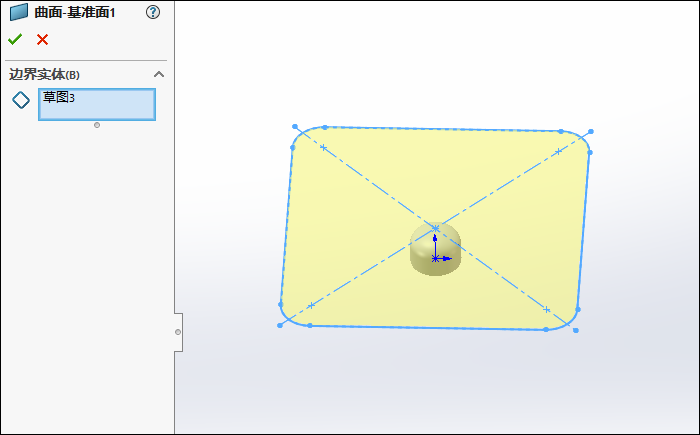The height and width of the screenshot is (435, 700).
Task: Click the domed cylinder model
Action: [x=435, y=249]
